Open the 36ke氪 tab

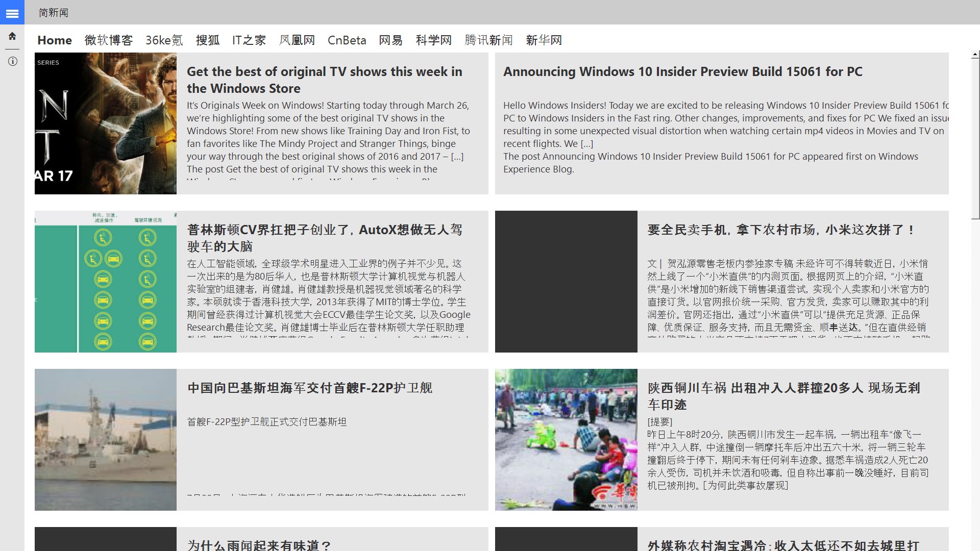pyautogui.click(x=164, y=40)
